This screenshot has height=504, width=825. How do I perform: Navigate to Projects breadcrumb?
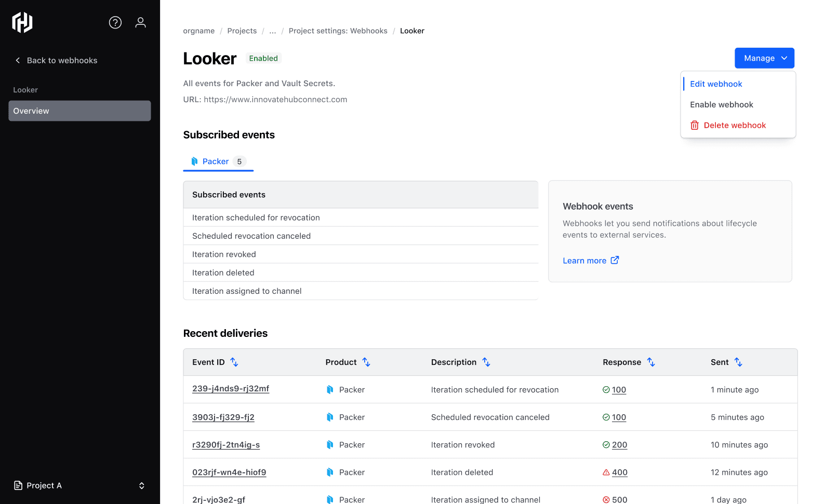(242, 31)
